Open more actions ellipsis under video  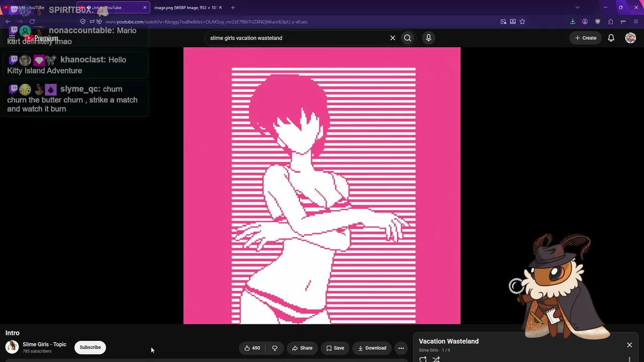[x=401, y=348]
